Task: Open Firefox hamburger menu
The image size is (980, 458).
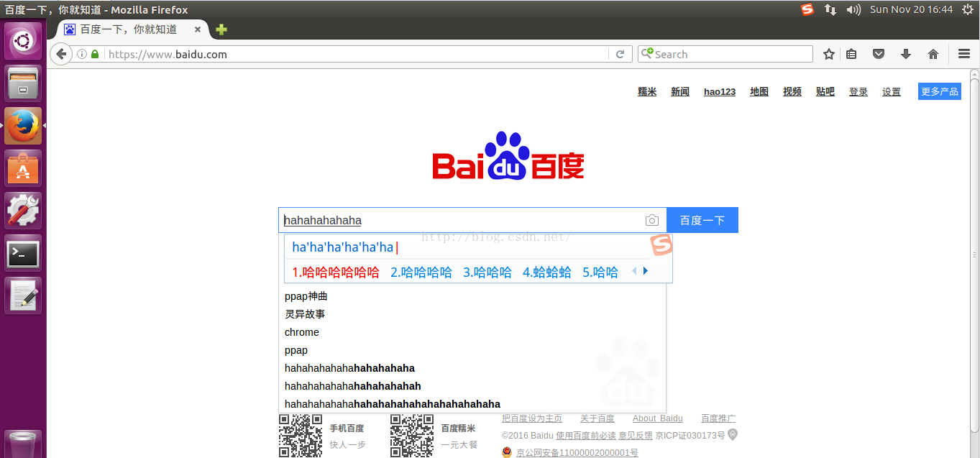Action: click(964, 54)
